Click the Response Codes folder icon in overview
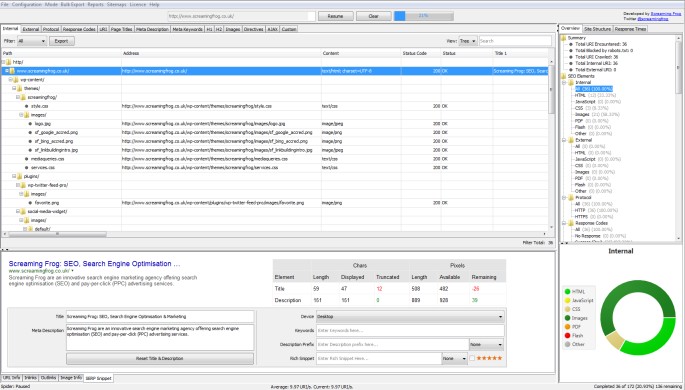Image resolution: width=685 pixels, height=390 pixels. pos(571,223)
